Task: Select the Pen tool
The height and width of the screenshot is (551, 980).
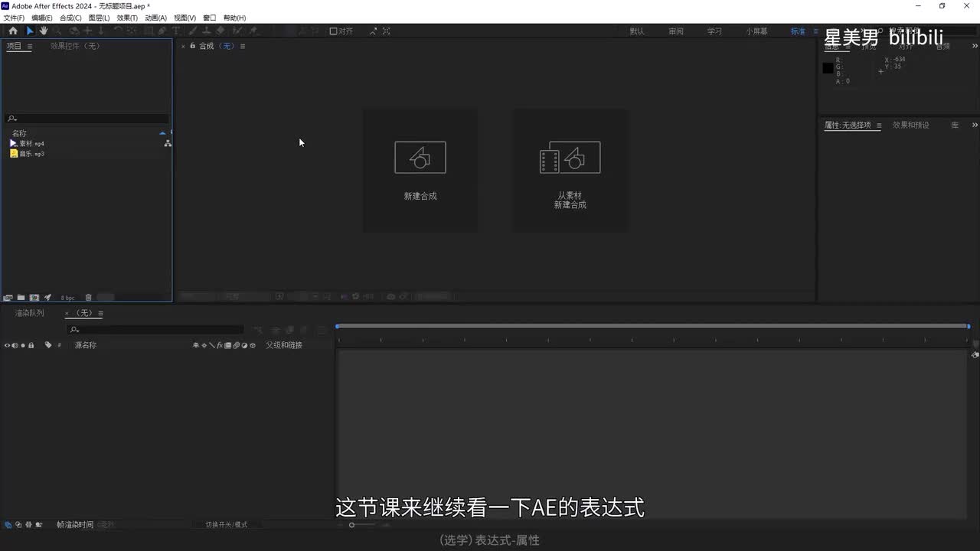Action: tap(162, 31)
